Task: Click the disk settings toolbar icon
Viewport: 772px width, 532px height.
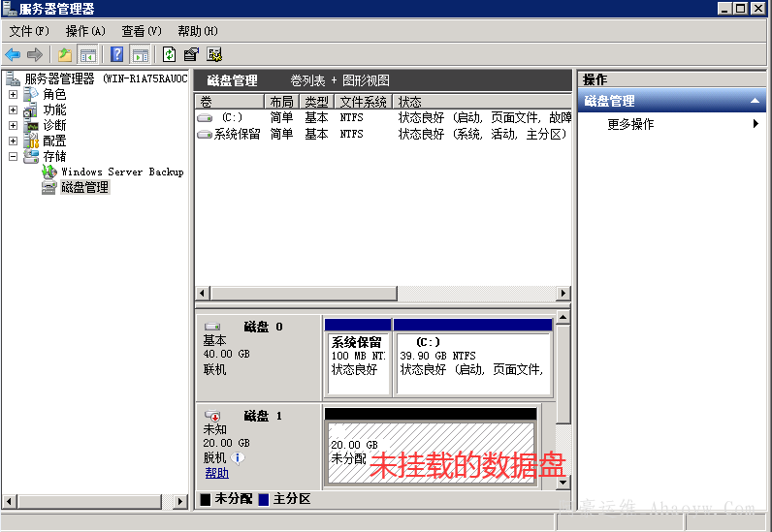Action: click(214, 54)
